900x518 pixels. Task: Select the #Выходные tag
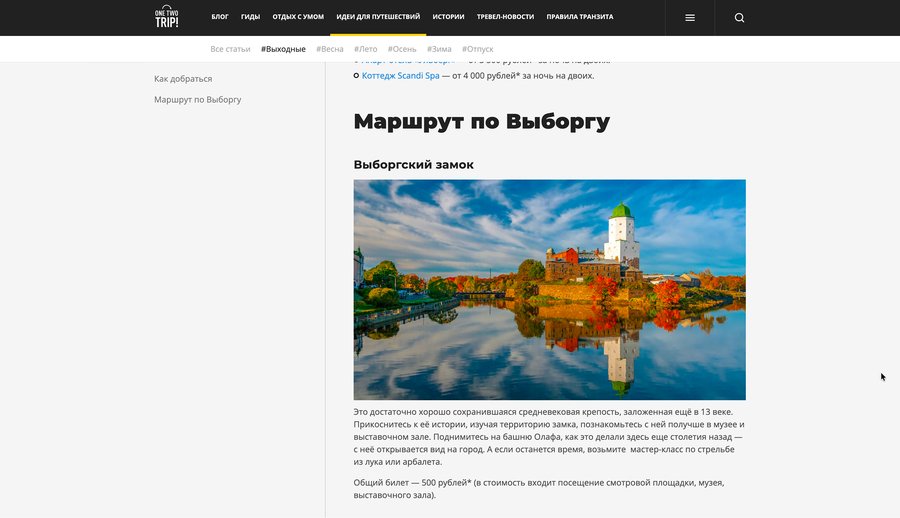(283, 49)
